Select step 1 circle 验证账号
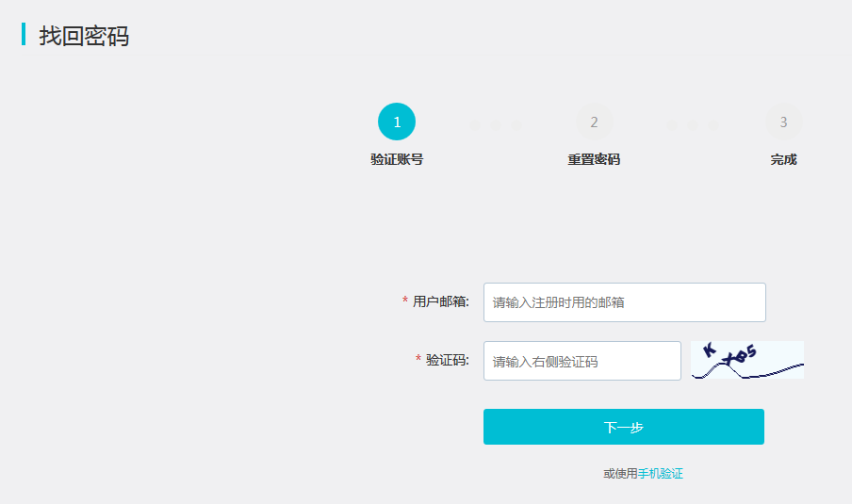Viewport: 852px width, 504px height. 397,122
